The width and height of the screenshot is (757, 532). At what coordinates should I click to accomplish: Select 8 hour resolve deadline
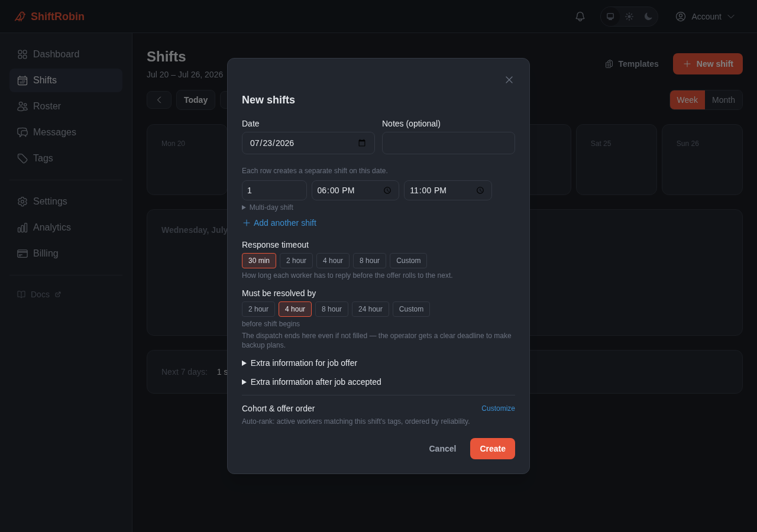point(332,309)
